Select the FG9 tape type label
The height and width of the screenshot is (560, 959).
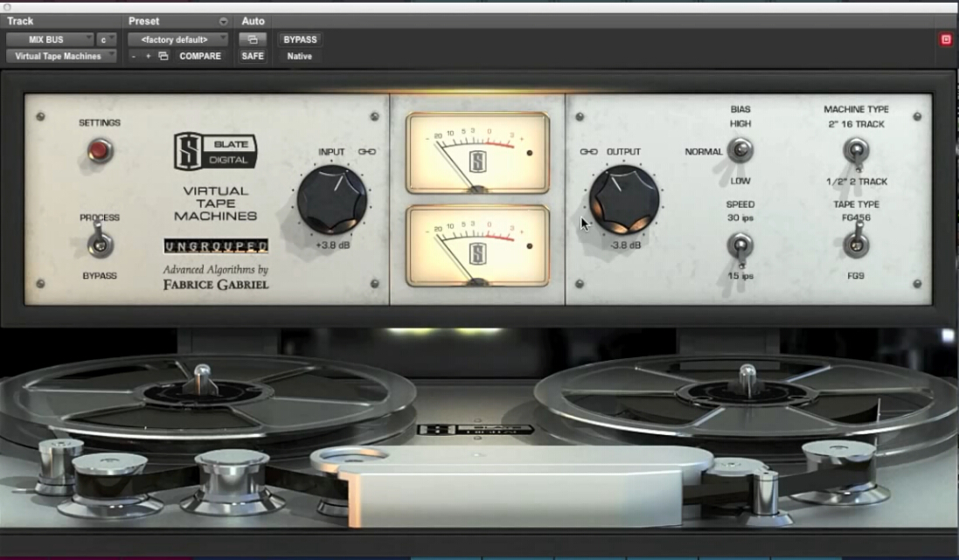click(x=856, y=276)
